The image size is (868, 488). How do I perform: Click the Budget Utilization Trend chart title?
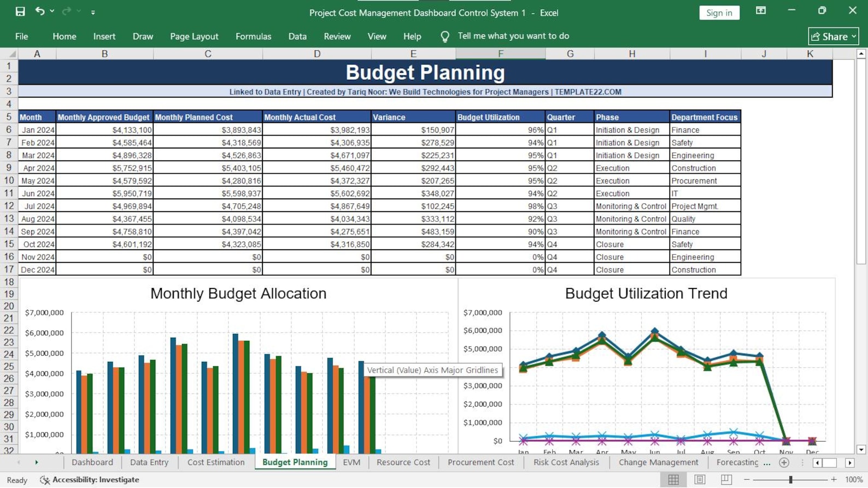tap(646, 293)
